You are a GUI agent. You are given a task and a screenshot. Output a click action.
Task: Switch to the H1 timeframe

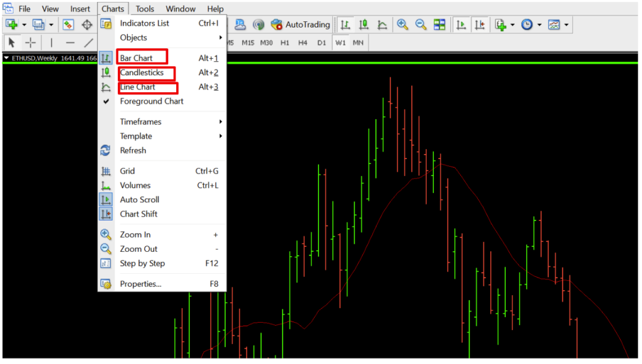tap(285, 43)
